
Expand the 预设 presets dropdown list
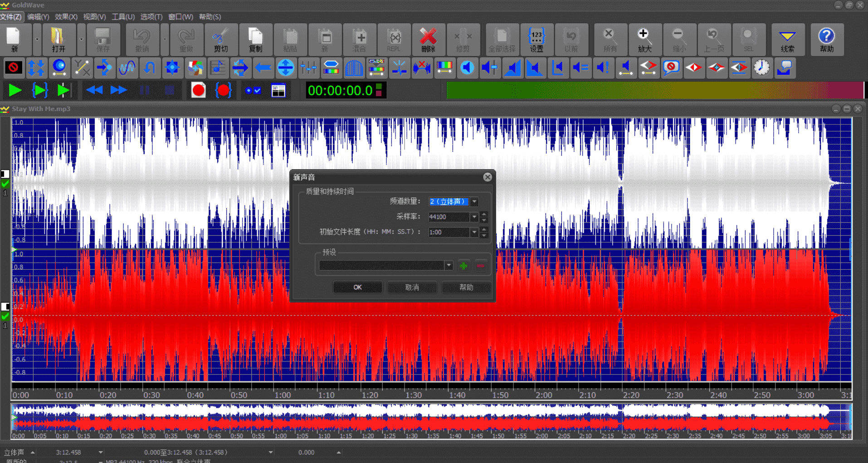(x=449, y=266)
